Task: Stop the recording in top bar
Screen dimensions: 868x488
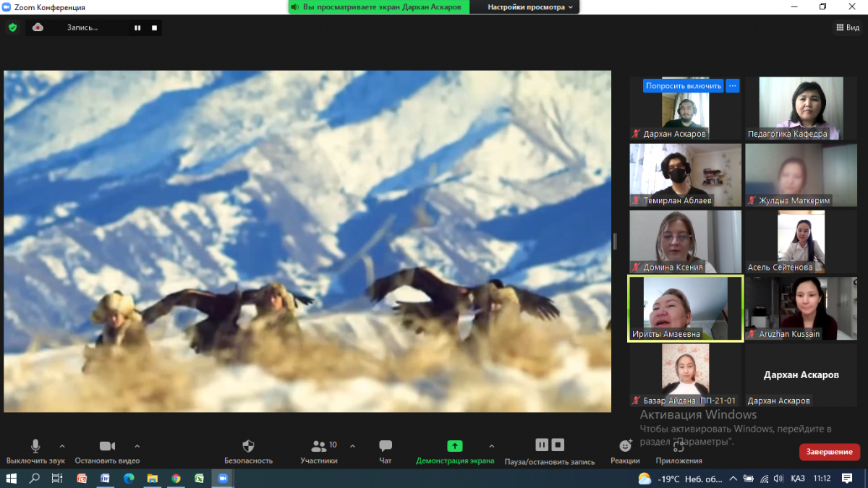Action: coord(154,28)
